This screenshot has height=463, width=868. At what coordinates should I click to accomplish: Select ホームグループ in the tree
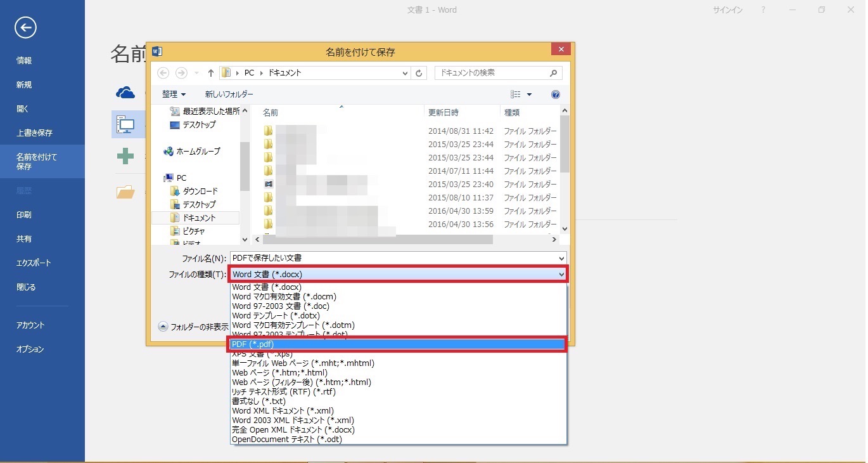192,152
